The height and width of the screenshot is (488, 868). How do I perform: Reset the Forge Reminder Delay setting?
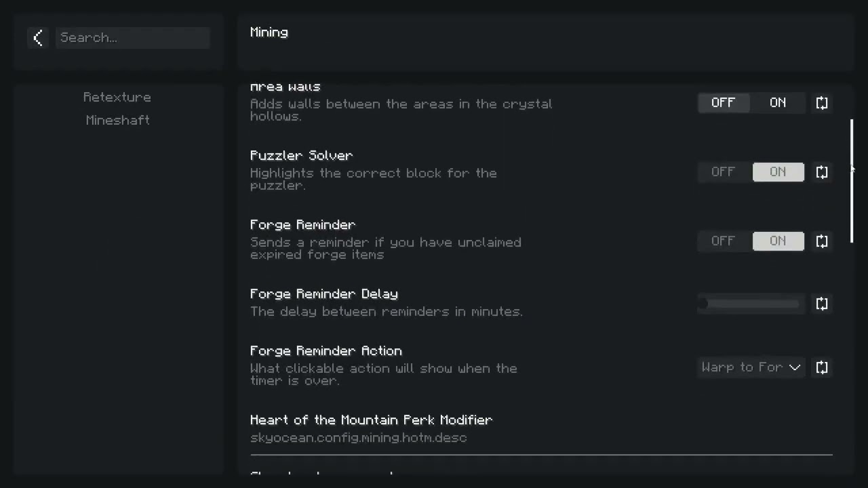[x=822, y=304]
